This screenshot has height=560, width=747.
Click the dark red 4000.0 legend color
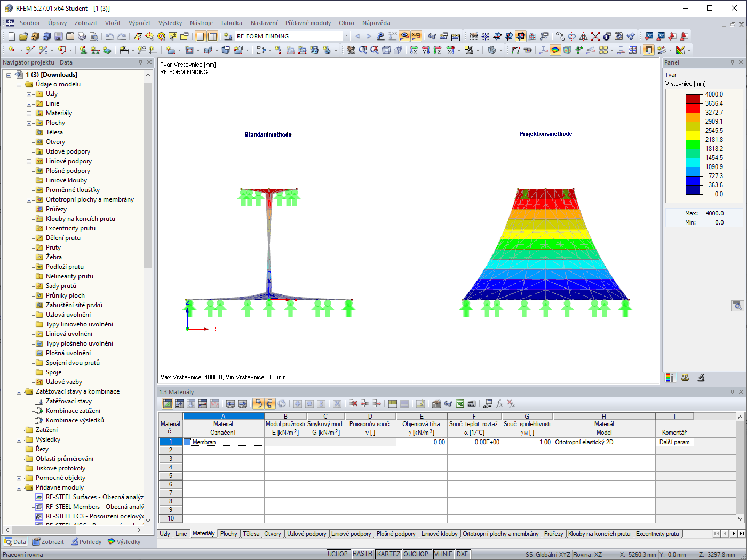pos(693,99)
